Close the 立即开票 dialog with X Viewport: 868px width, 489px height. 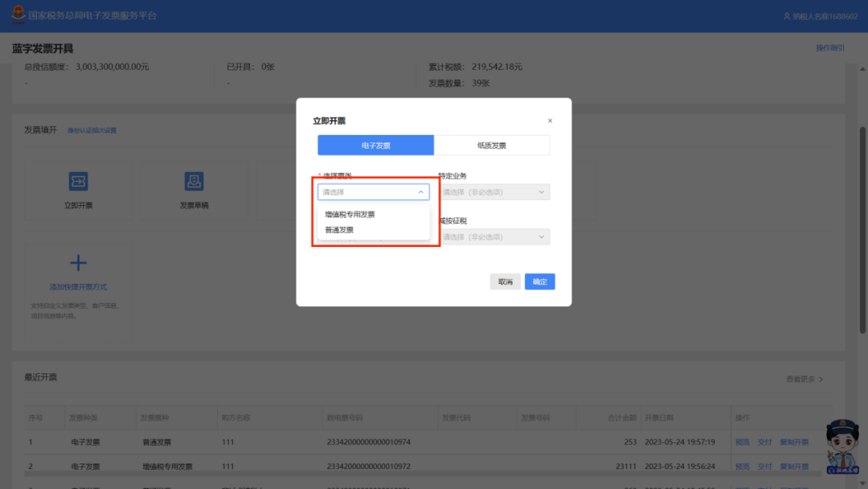[550, 121]
